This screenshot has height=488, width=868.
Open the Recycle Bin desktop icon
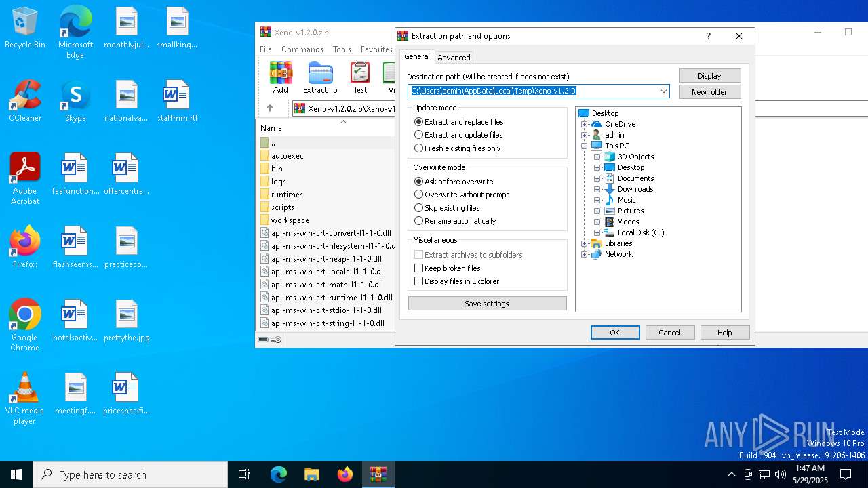(25, 28)
